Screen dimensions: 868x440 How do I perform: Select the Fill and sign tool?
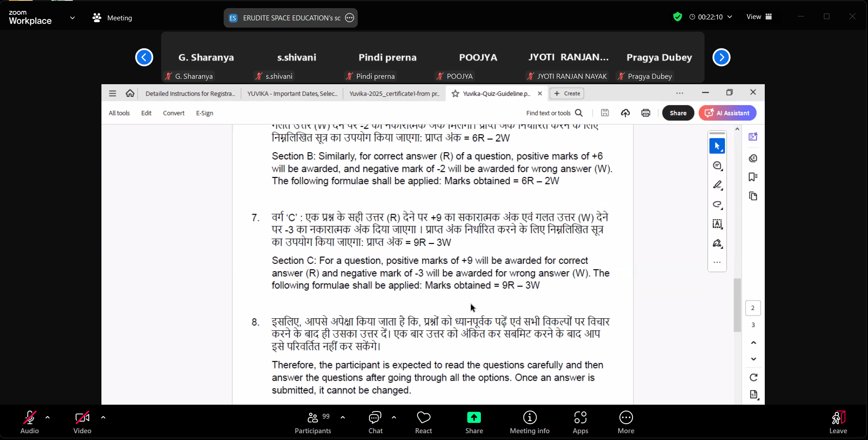(717, 244)
